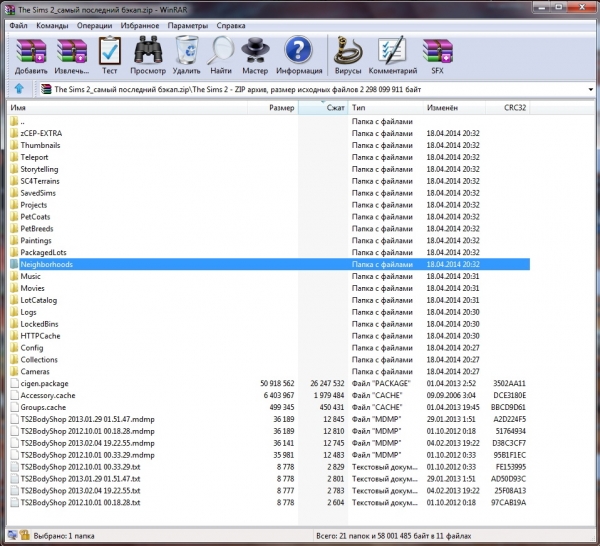Select TS2BodyShop 2012.10.01 00.18.28.txt file

coord(80,502)
